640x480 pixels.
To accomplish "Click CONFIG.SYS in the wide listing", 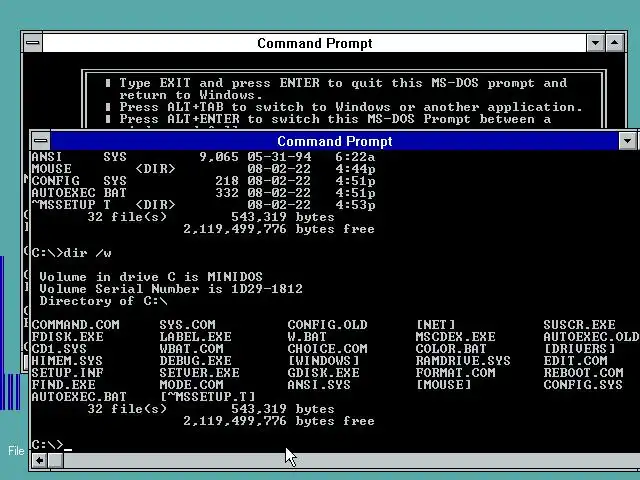I will [x=583, y=385].
